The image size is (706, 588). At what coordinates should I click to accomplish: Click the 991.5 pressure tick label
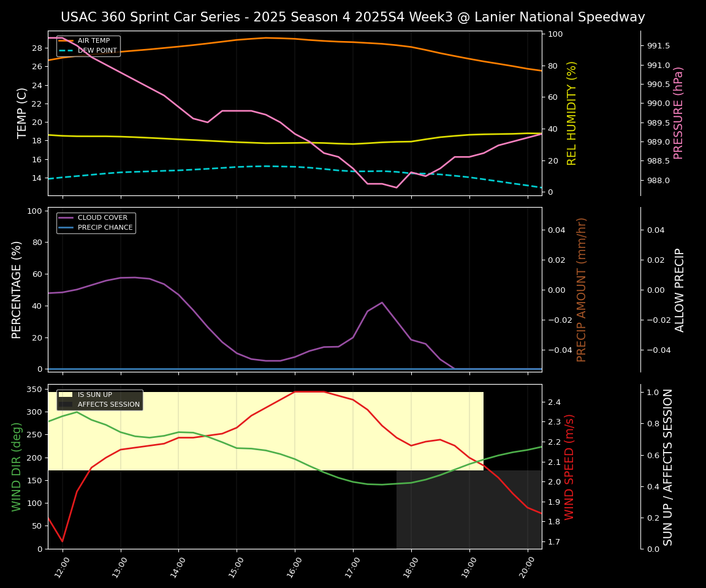tap(658, 46)
